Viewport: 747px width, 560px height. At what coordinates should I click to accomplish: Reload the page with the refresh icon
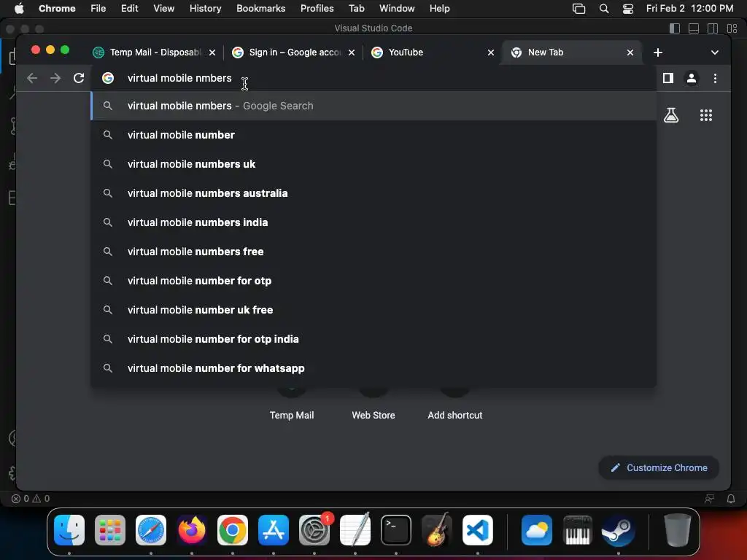79,78
